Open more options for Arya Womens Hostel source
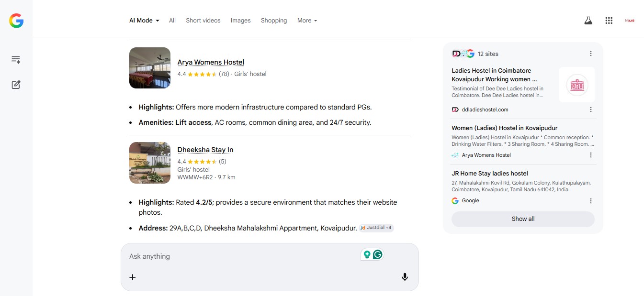This screenshot has width=644, height=296. 591,155
